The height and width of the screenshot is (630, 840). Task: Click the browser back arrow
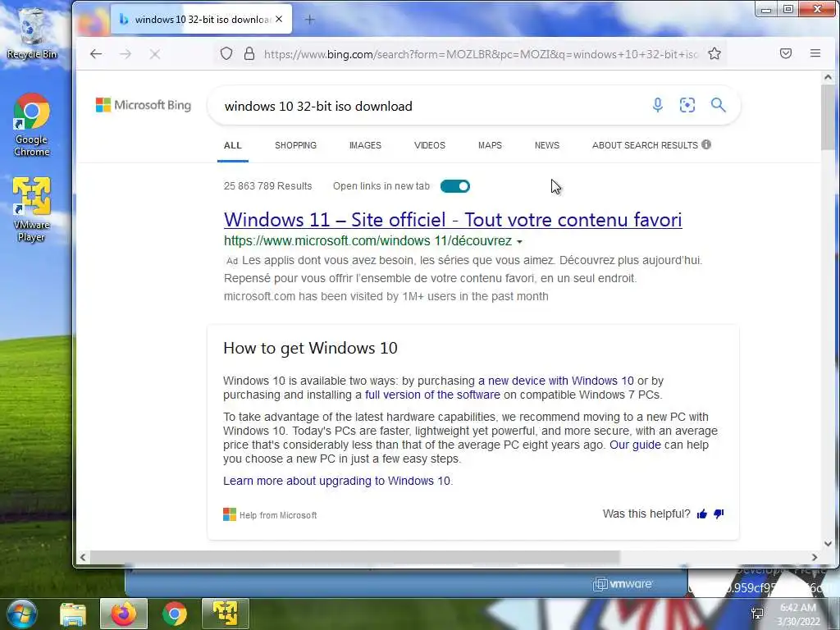[x=96, y=53]
